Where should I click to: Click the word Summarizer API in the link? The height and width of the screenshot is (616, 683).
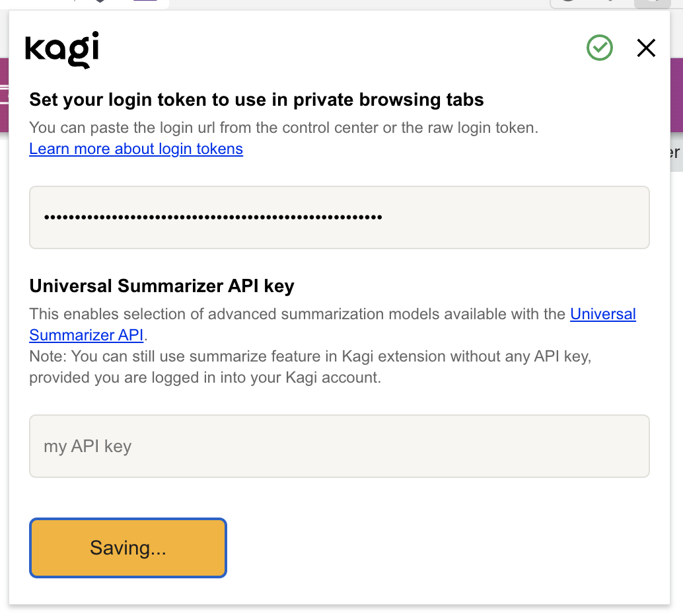tap(86, 335)
